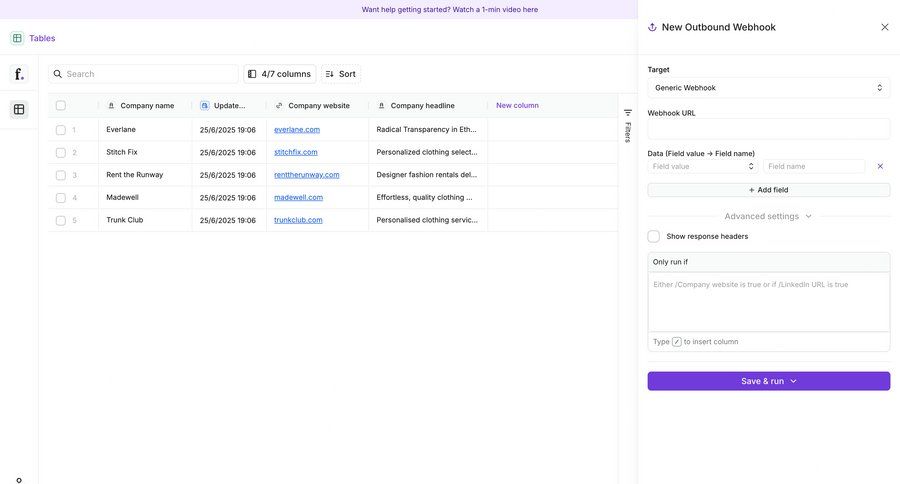The image size is (900, 484).
Task: Click the Watch a 1-min video banner
Action: tap(449, 10)
